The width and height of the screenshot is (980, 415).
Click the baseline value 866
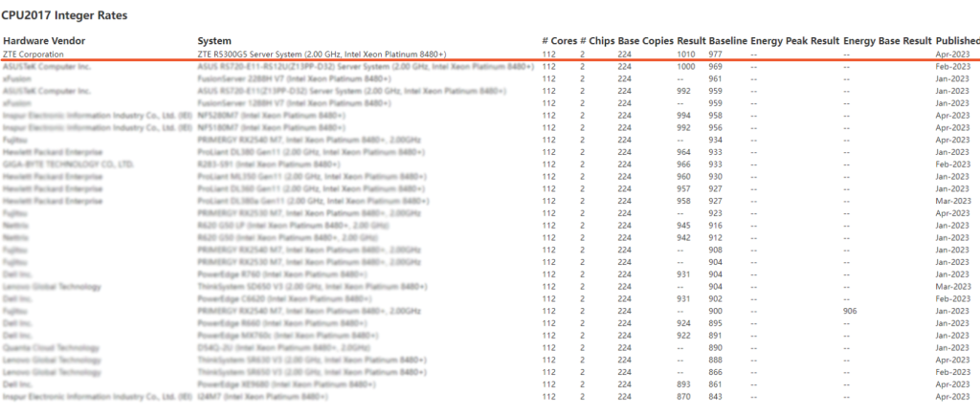[x=716, y=373]
